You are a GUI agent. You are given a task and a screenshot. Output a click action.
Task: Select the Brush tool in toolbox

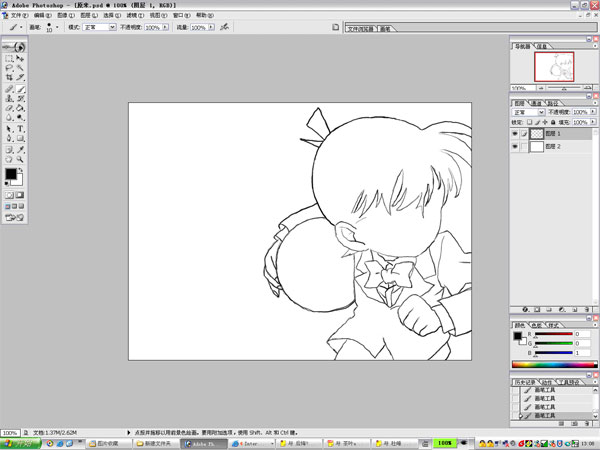(x=20, y=89)
